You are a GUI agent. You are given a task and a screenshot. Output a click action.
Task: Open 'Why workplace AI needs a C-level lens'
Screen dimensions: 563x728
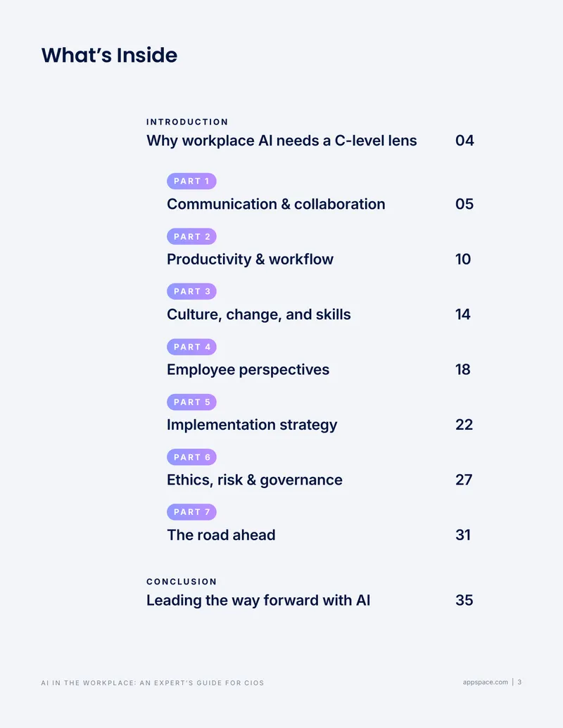tap(281, 141)
